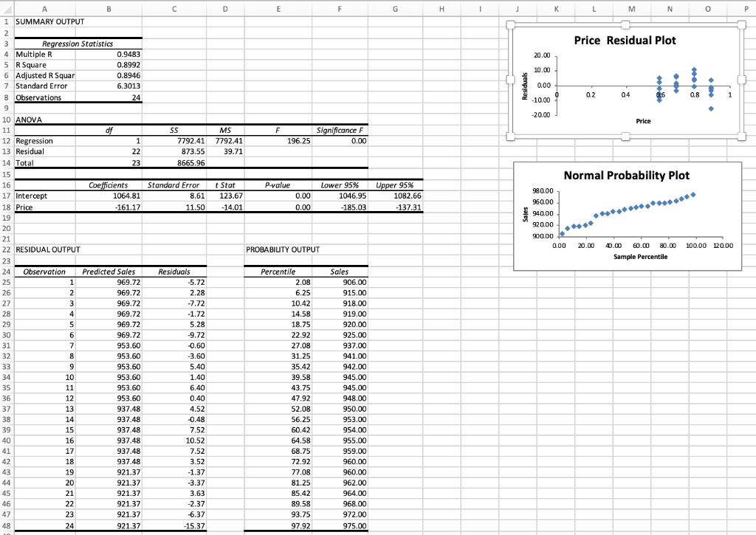Click the Significance F header
This screenshot has height=535, width=756.
tap(340, 130)
